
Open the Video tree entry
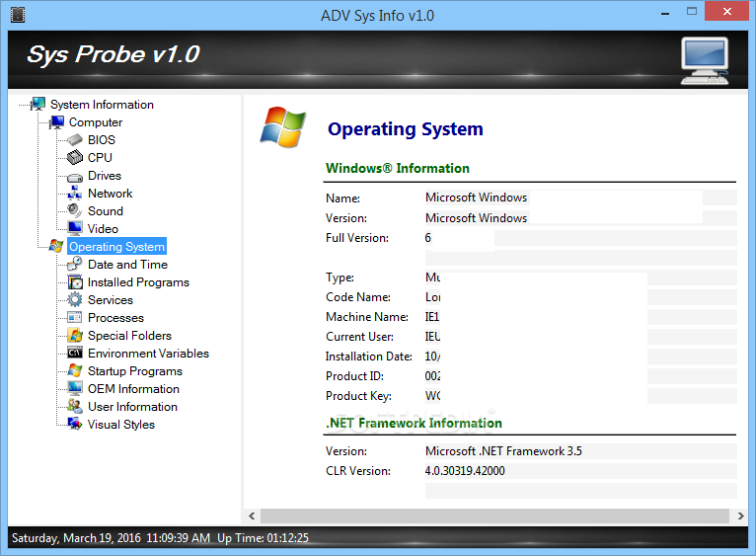[x=103, y=229]
